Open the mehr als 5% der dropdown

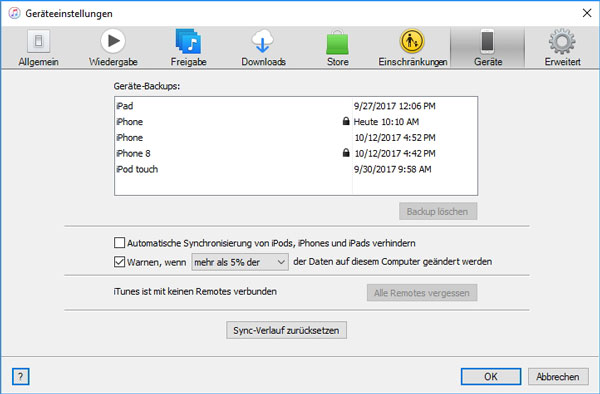click(240, 262)
